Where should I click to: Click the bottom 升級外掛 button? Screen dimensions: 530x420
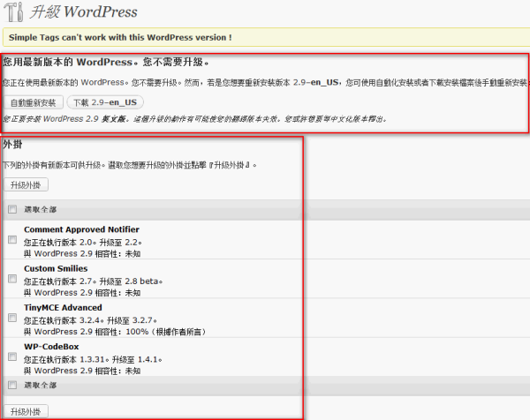click(x=26, y=411)
